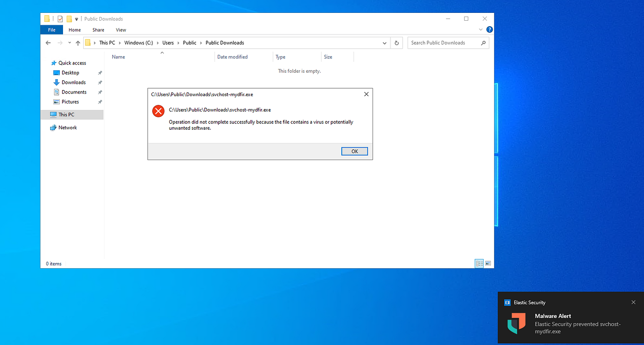The height and width of the screenshot is (345, 644).
Task: Open Downloads in navigation pane
Action: pyautogui.click(x=74, y=82)
